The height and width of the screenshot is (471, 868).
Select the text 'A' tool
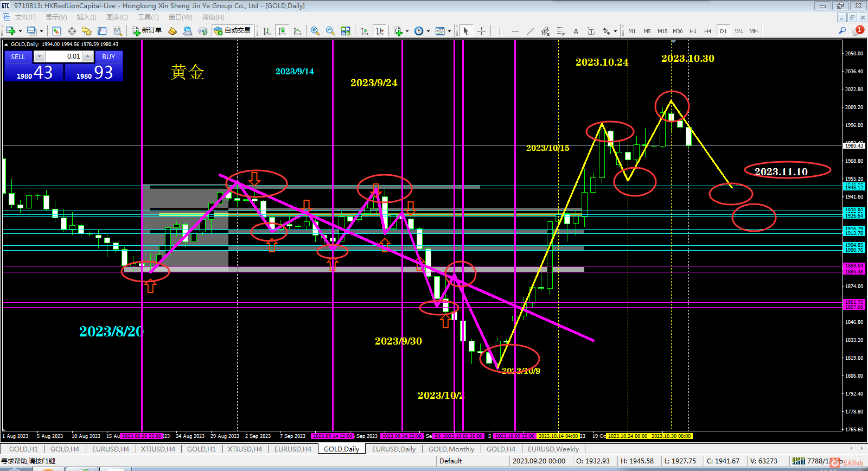pos(576,31)
